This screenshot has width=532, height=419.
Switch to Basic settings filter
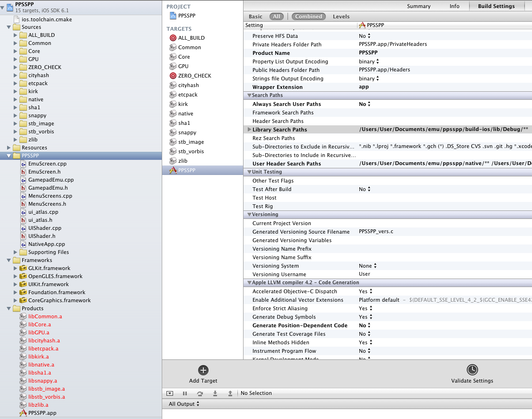coord(255,17)
